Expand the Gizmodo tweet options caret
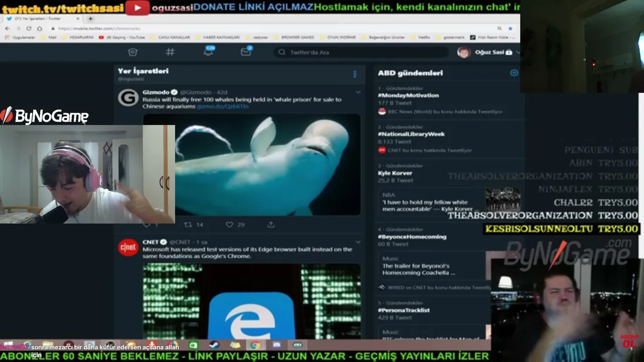Image resolution: width=644 pixels, height=362 pixels. [358, 93]
